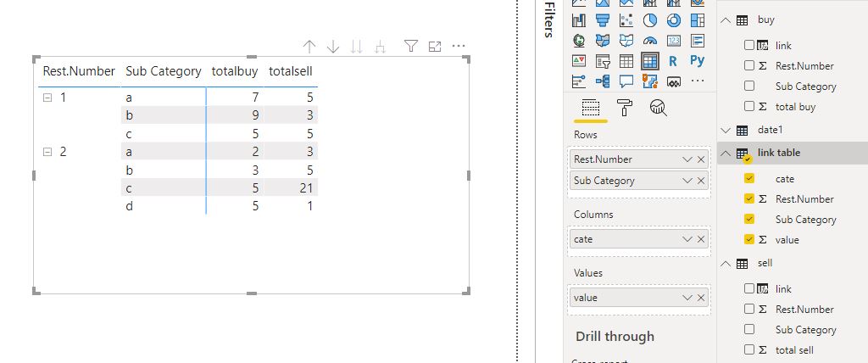Select the Multi-row card visualization
The width and height of the screenshot is (868, 363).
click(x=698, y=41)
